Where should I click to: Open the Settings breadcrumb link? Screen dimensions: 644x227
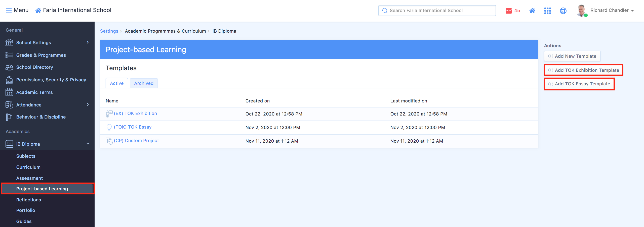click(109, 31)
